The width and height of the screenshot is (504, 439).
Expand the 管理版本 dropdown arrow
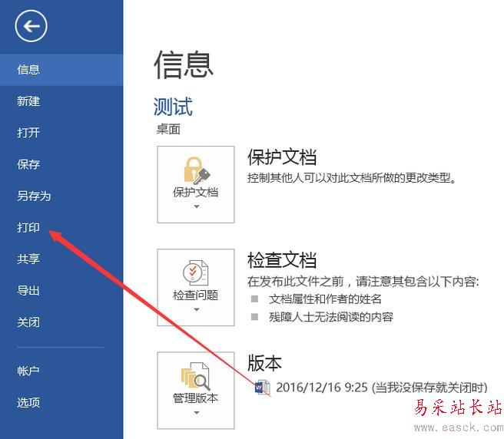tap(197, 413)
